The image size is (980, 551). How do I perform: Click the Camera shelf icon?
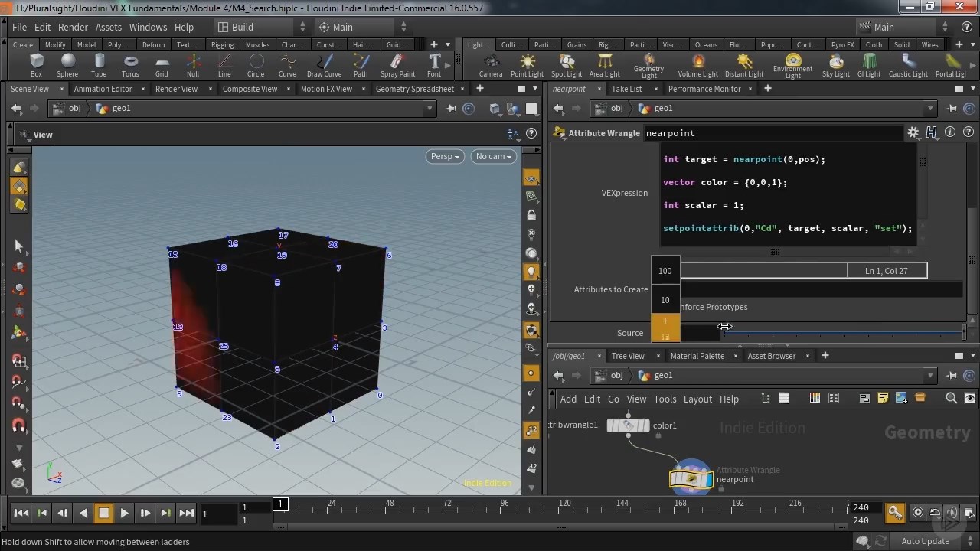[491, 65]
